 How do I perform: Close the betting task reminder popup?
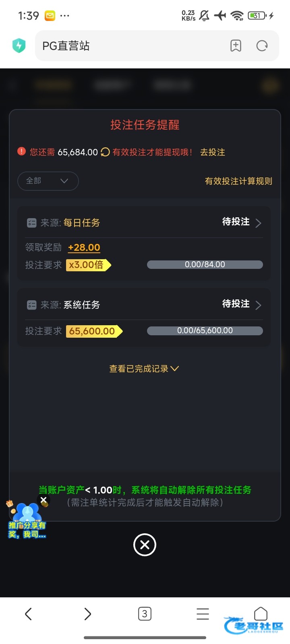pos(145,545)
